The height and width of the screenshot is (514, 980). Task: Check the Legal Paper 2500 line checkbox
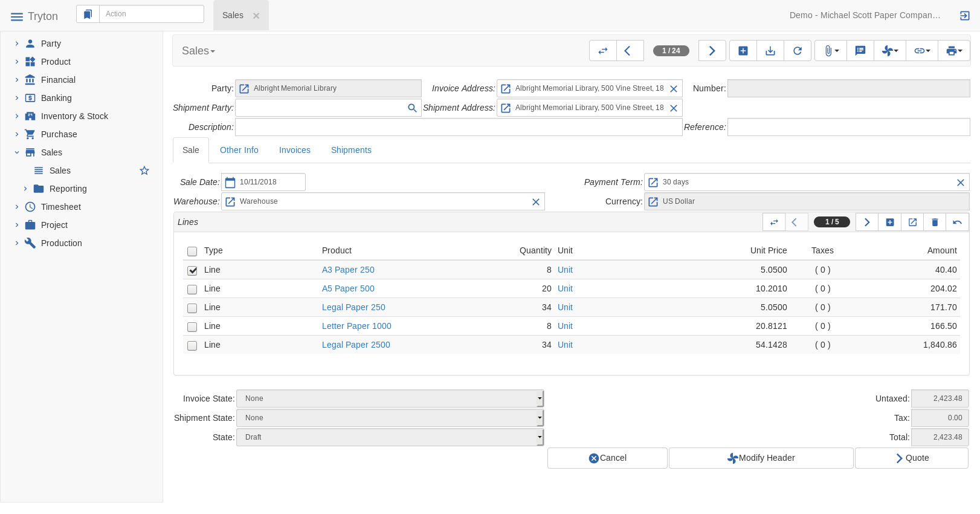point(192,345)
